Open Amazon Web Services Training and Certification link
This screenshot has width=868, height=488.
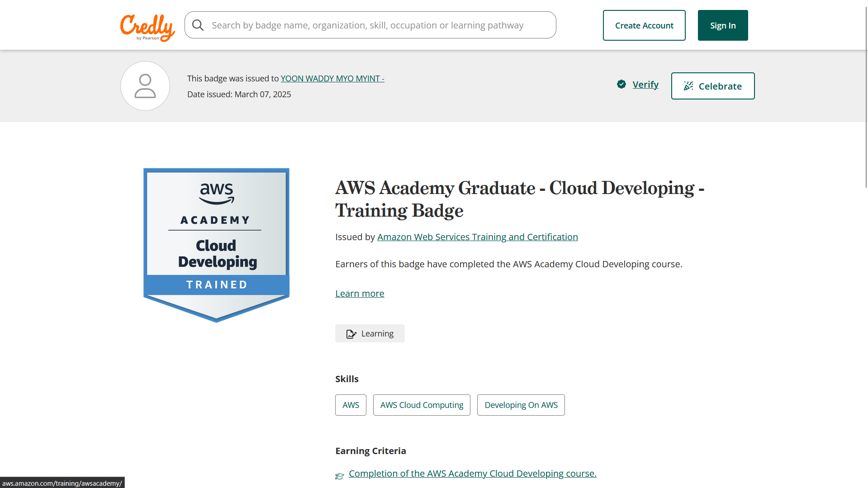(x=478, y=237)
